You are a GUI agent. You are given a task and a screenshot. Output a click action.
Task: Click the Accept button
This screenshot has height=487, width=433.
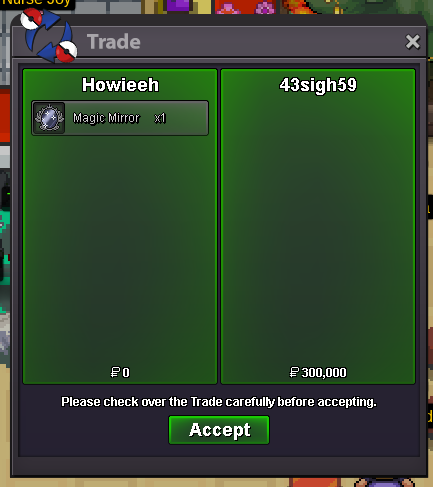tap(219, 430)
